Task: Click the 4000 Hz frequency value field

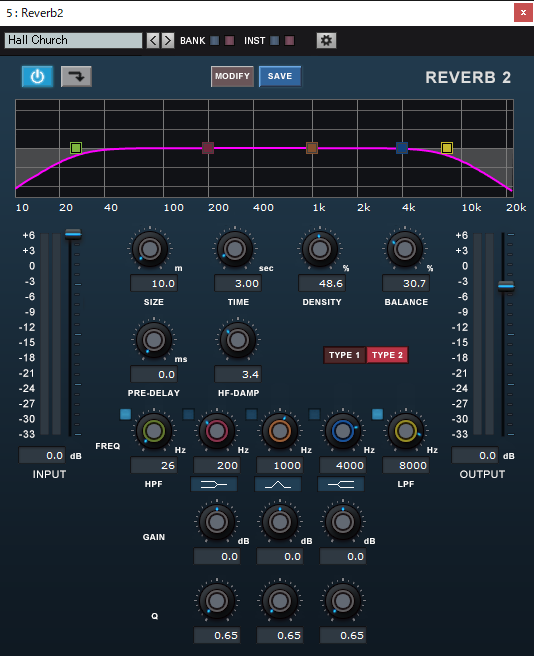Action: 343,465
